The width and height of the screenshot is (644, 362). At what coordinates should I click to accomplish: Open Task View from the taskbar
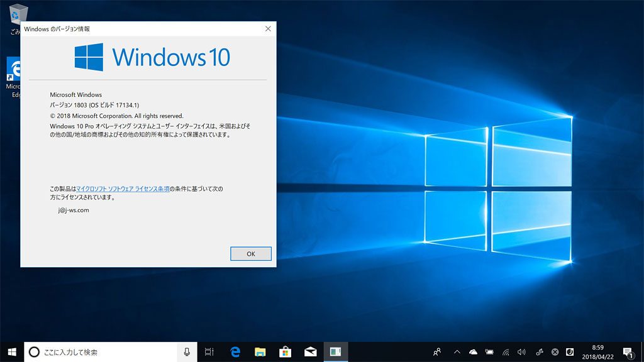coord(209,352)
